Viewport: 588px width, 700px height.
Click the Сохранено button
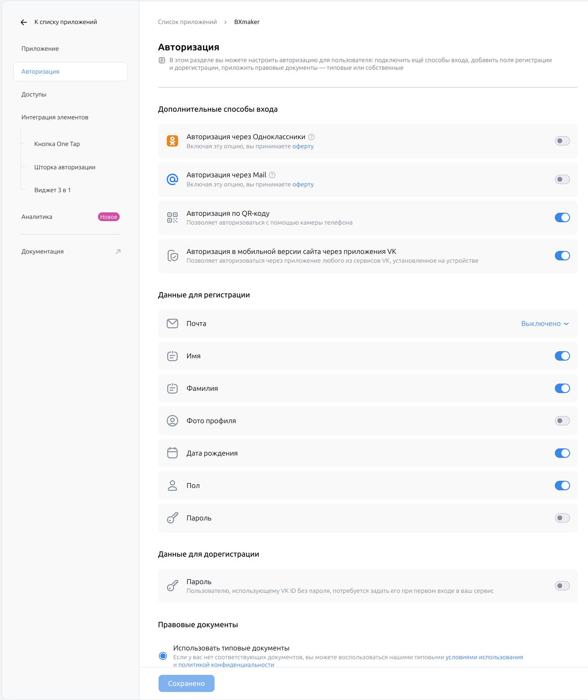(186, 684)
